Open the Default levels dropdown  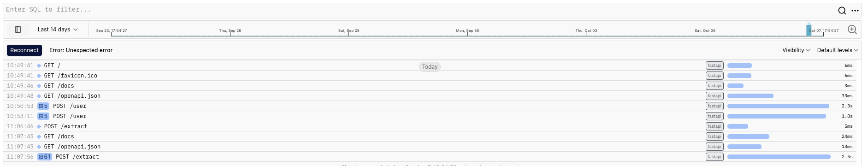[838, 50]
